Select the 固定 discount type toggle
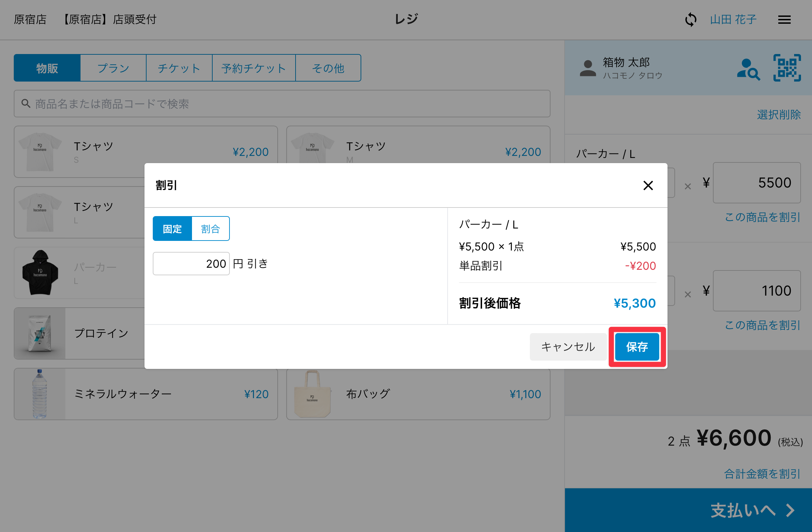 click(172, 229)
